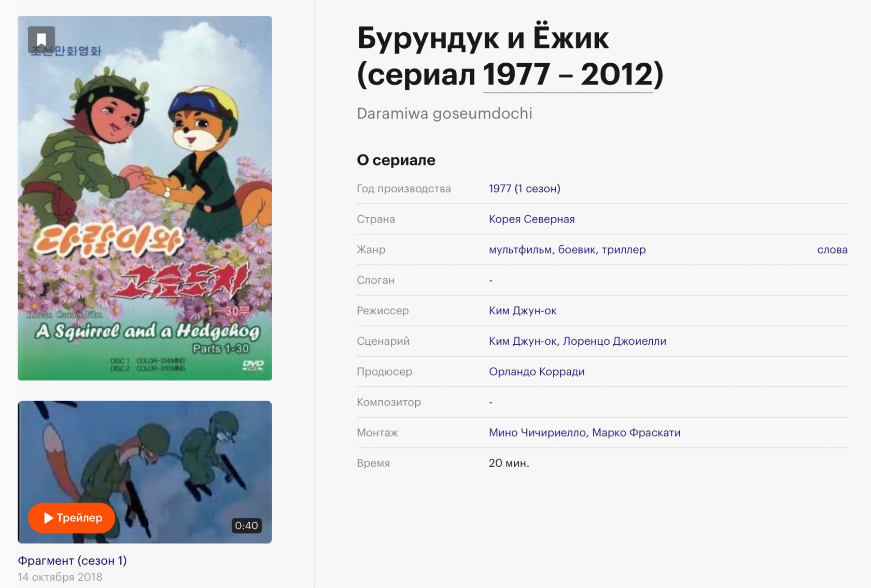Image resolution: width=871 pixels, height=588 pixels.
Task: Click the Сценарий row label
Action: pos(383,341)
